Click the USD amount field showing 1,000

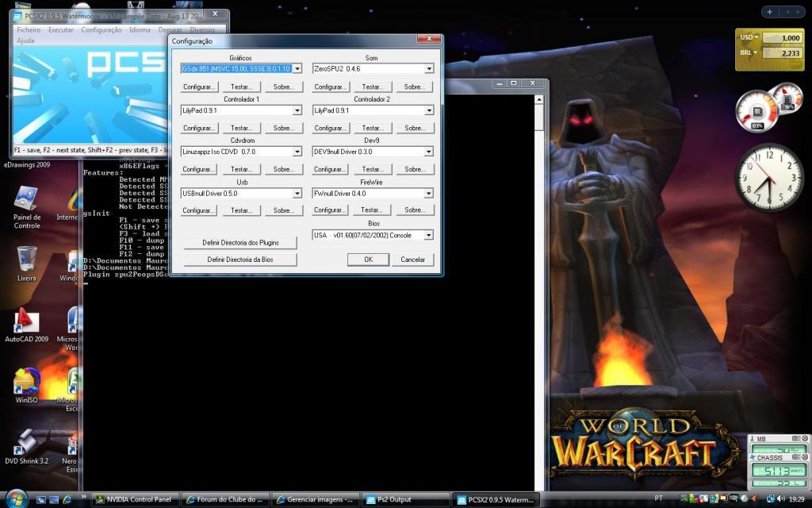coord(781,38)
